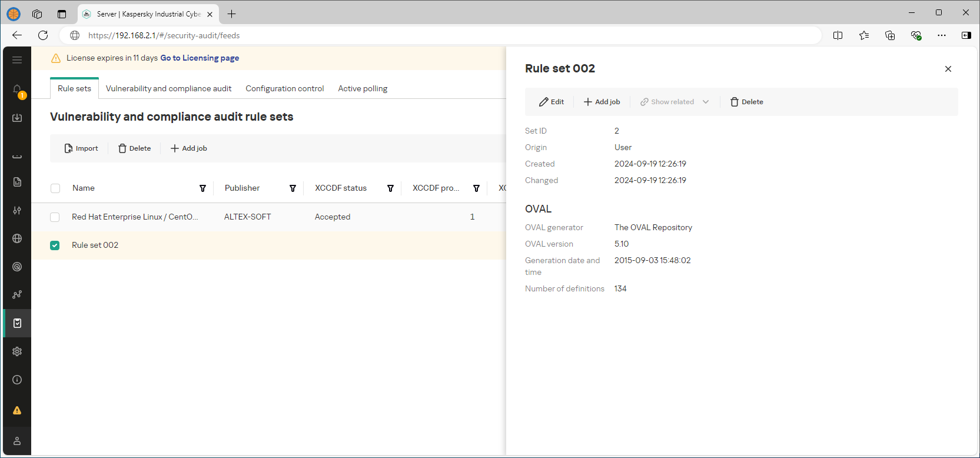Check the Red Hat Enterprise Linux row checkbox
The height and width of the screenshot is (458, 980).
(x=55, y=217)
